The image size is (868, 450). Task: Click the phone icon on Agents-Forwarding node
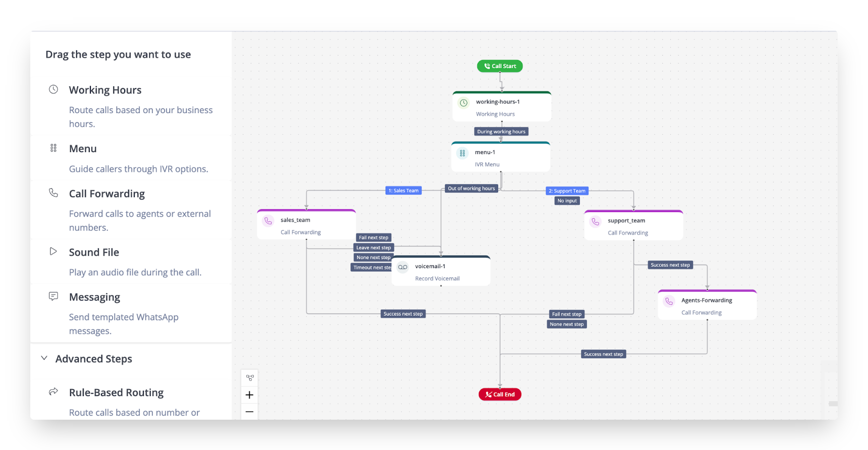click(669, 302)
